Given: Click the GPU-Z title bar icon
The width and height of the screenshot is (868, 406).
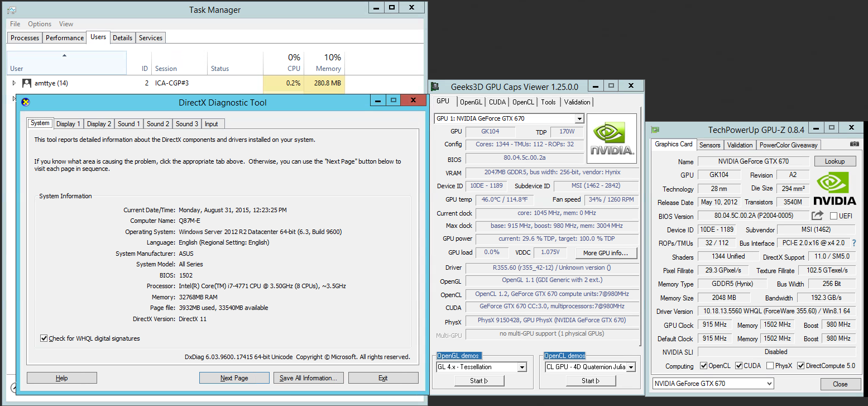Looking at the screenshot, I should click(x=655, y=130).
